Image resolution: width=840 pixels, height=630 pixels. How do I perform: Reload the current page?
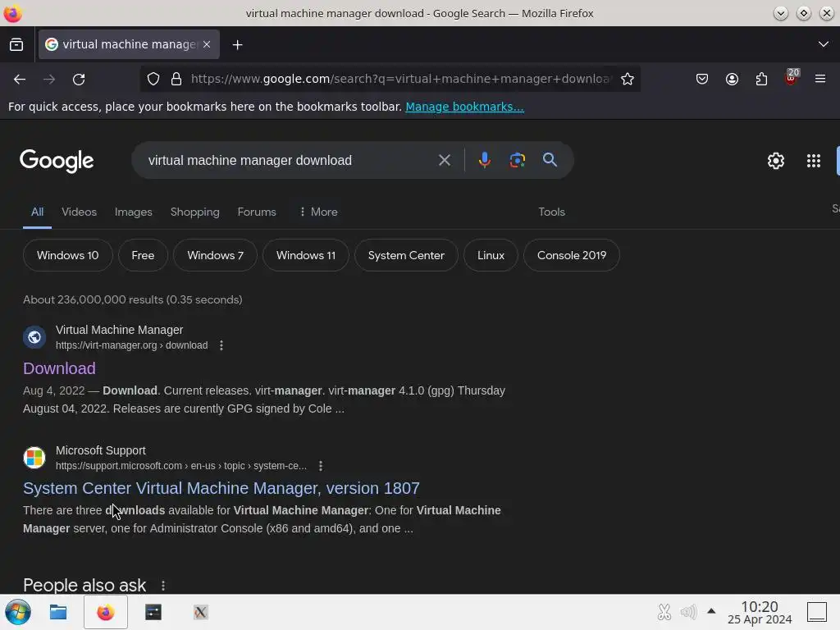tap(79, 80)
